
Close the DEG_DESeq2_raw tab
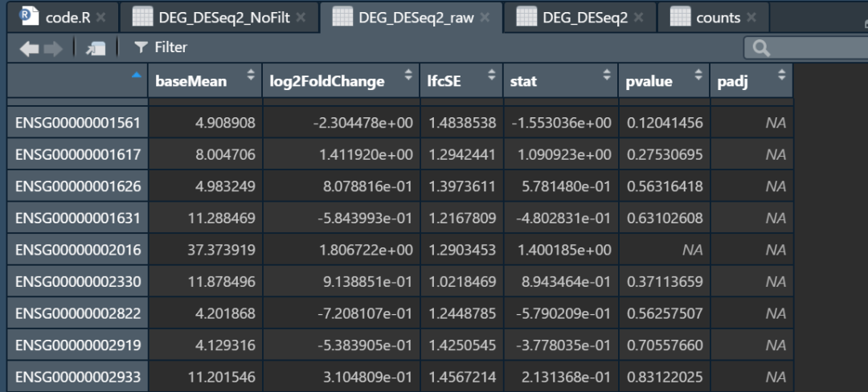click(x=485, y=18)
